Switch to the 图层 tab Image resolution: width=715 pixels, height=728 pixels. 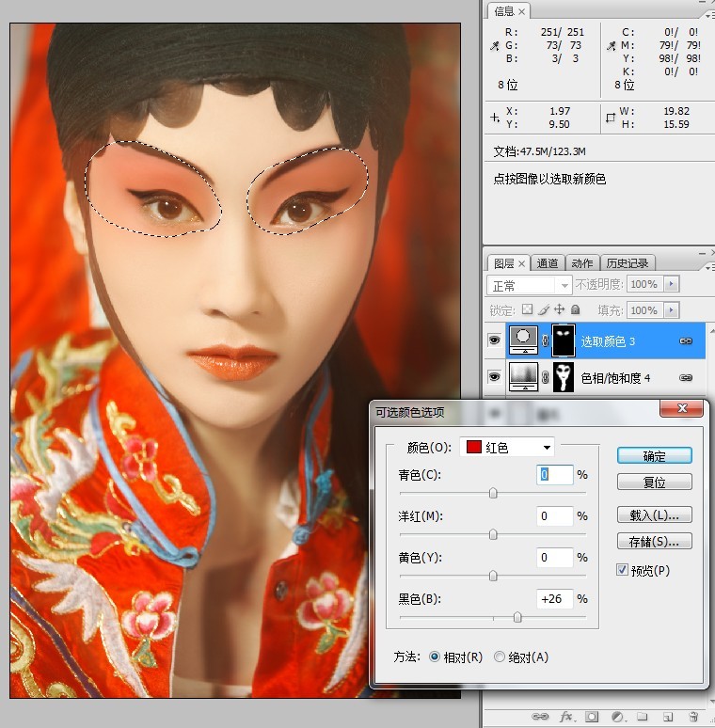pos(503,263)
